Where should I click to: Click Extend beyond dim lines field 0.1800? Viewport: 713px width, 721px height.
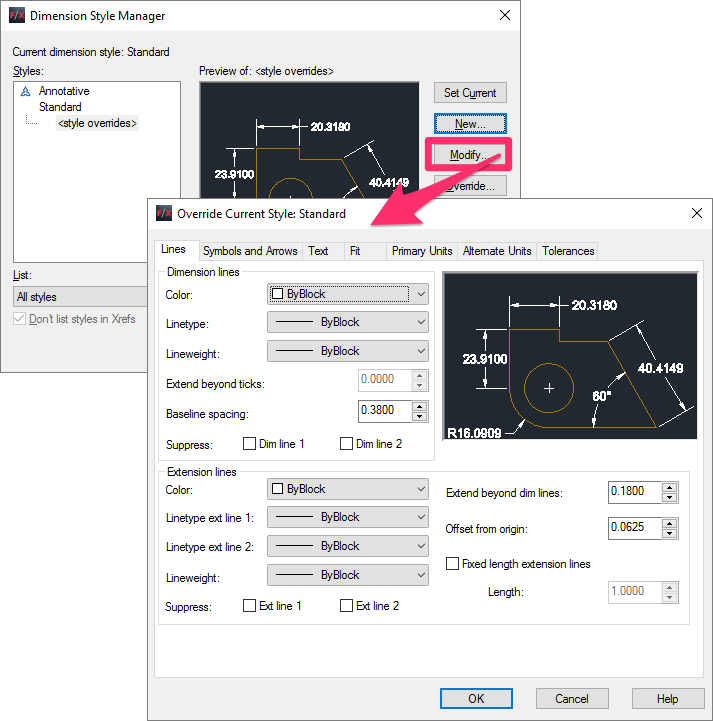pos(635,492)
